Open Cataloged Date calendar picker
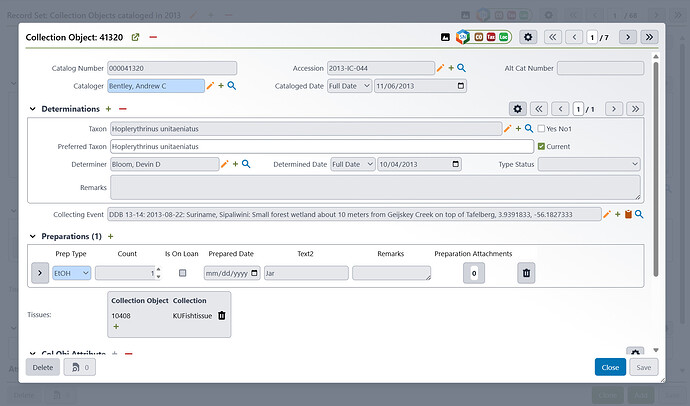The width and height of the screenshot is (690, 406). 461,86
